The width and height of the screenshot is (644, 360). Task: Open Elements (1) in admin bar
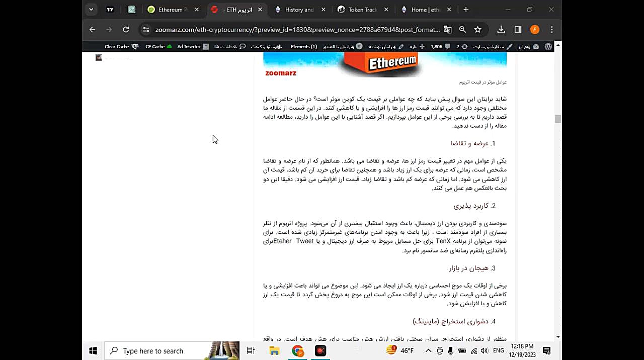click(x=303, y=47)
